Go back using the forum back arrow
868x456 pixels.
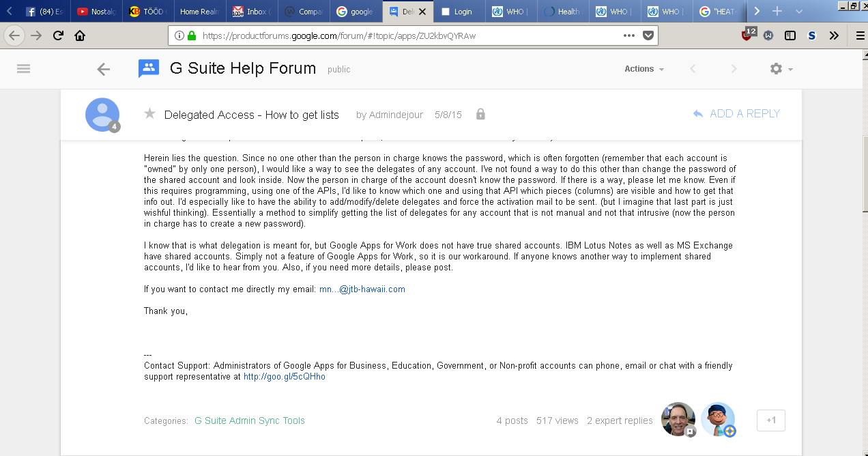103,69
